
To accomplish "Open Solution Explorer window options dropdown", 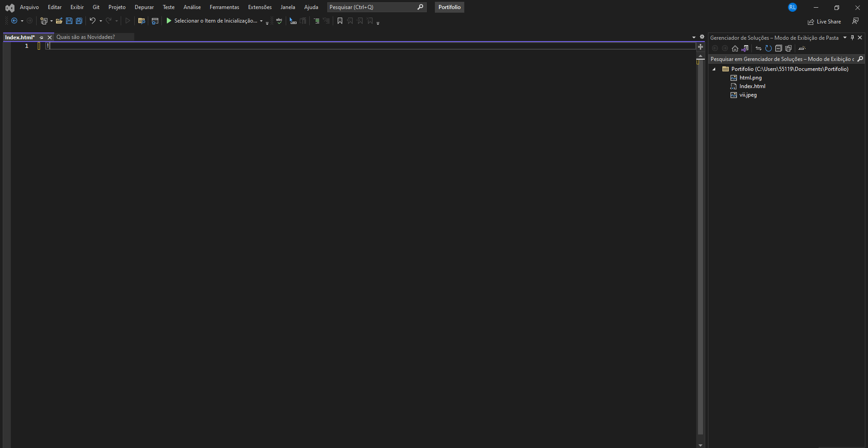I will (845, 37).
